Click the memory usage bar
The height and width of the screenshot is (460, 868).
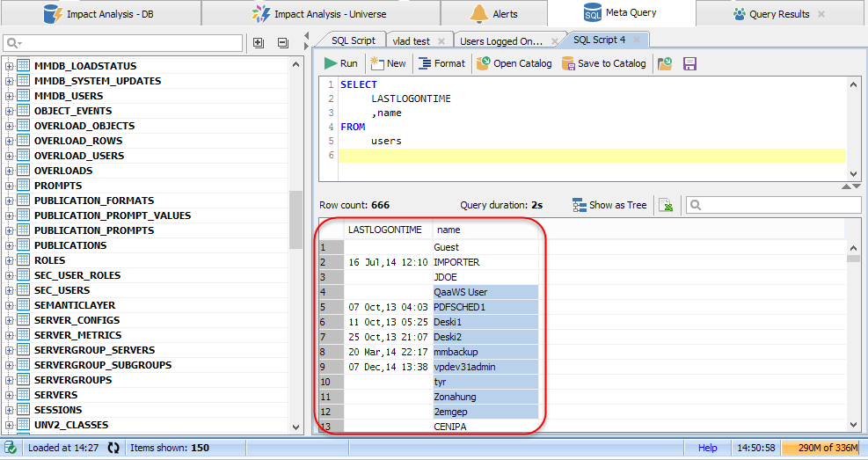click(x=820, y=448)
